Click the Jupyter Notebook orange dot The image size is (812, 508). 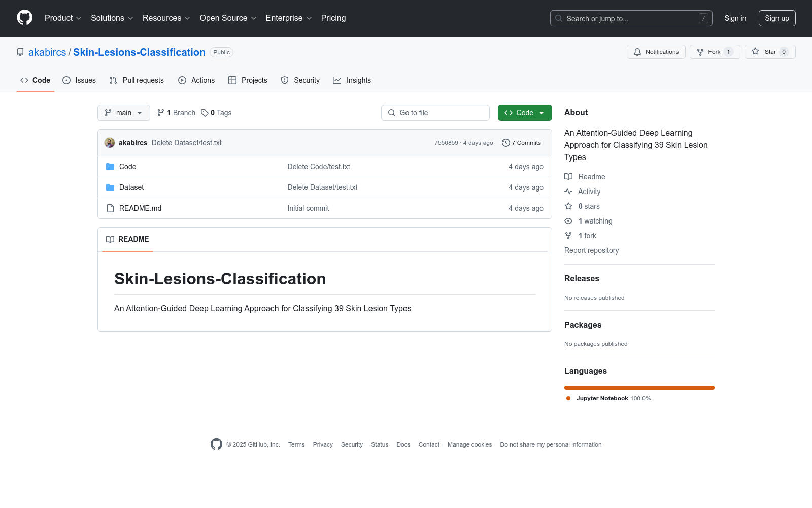pyautogui.click(x=568, y=398)
